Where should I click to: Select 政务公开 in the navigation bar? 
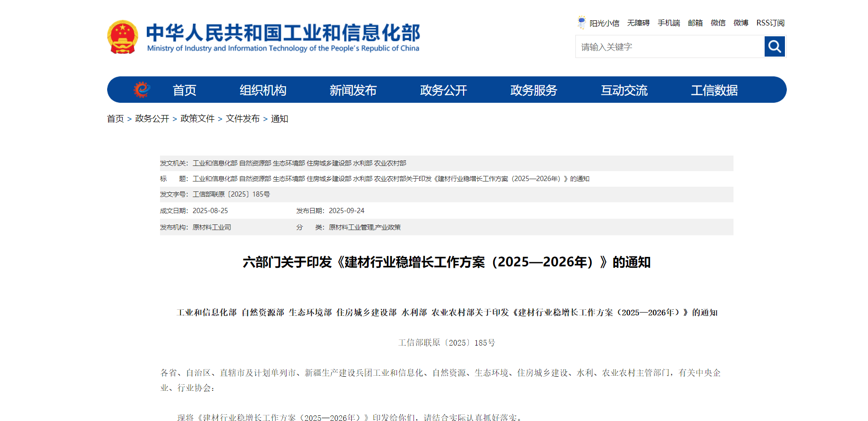click(x=443, y=90)
